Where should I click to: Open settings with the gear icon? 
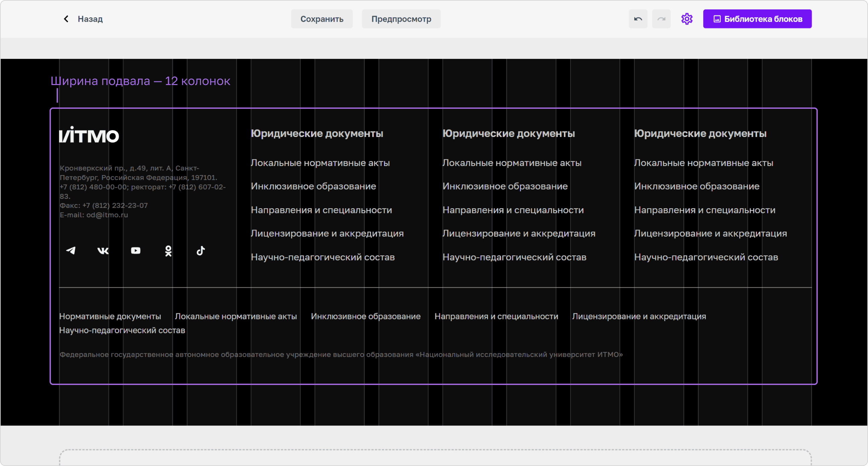[687, 19]
